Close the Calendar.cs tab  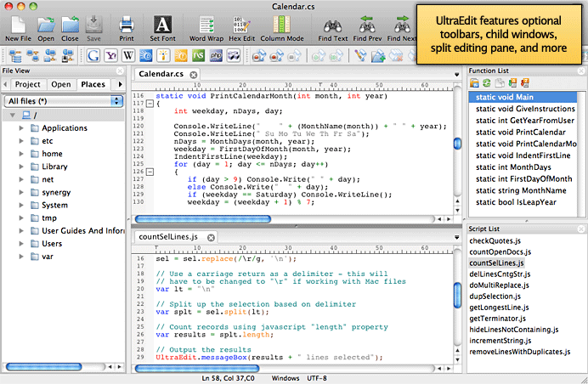(x=194, y=75)
